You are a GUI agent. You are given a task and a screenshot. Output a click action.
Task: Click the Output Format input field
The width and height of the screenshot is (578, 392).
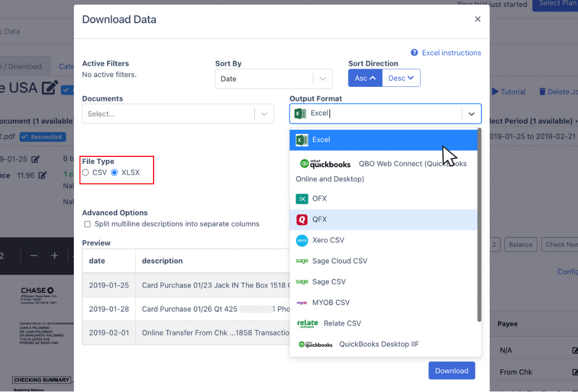pyautogui.click(x=385, y=113)
